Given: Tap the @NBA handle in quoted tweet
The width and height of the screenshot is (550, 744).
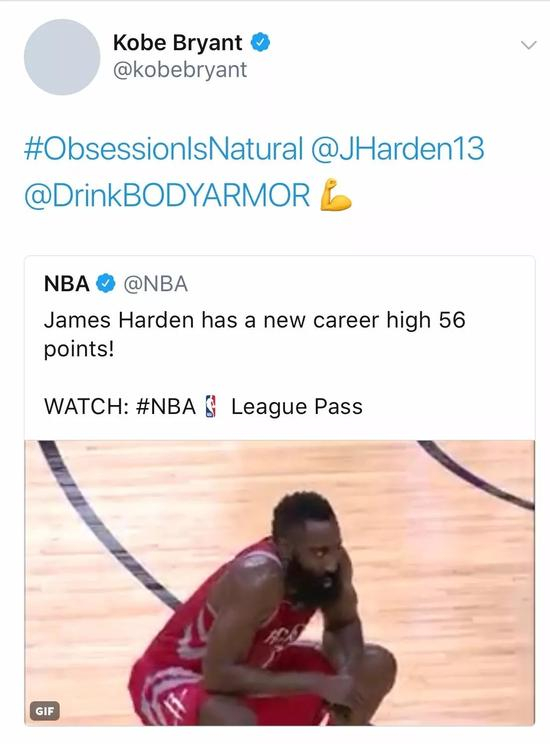Looking at the screenshot, I should pyautogui.click(x=156, y=284).
